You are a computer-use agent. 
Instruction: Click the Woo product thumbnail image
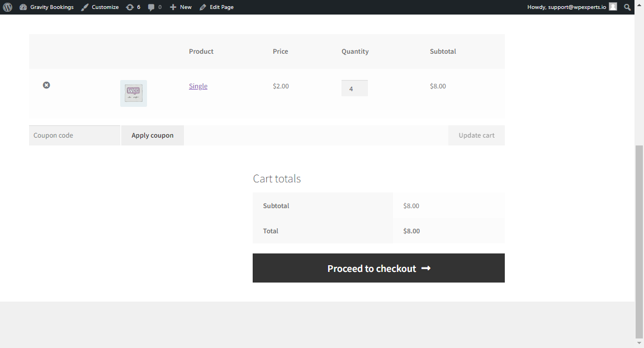[x=134, y=93]
